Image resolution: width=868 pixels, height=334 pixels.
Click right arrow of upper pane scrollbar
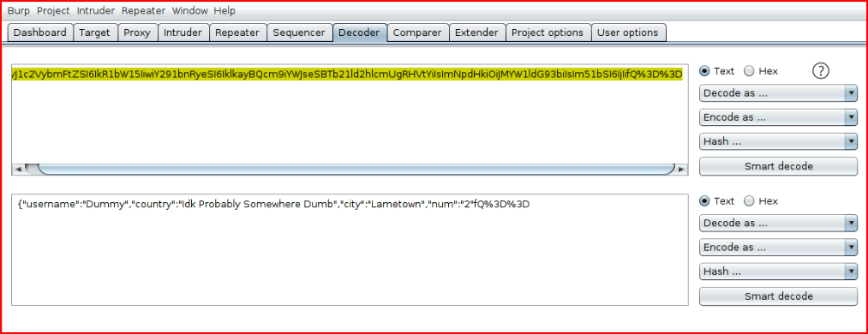681,170
